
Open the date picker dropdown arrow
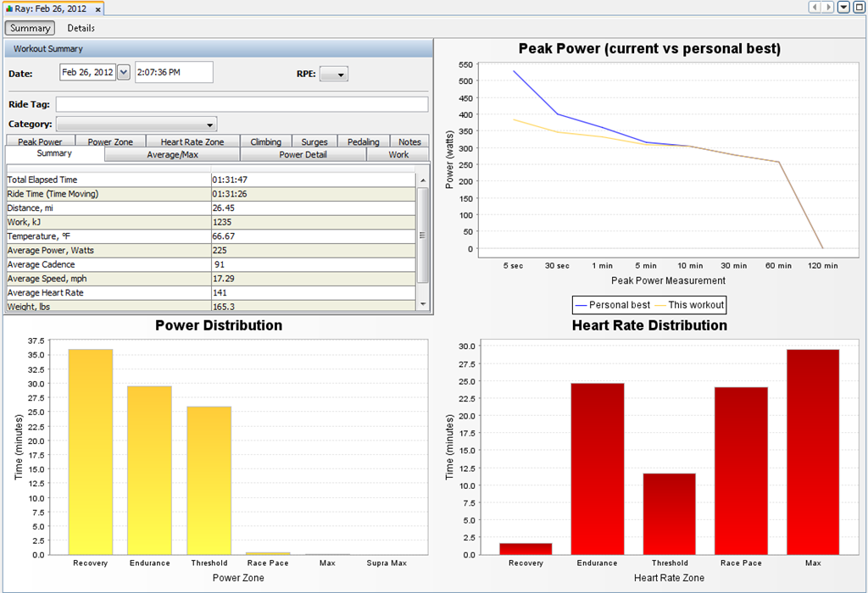coord(124,72)
